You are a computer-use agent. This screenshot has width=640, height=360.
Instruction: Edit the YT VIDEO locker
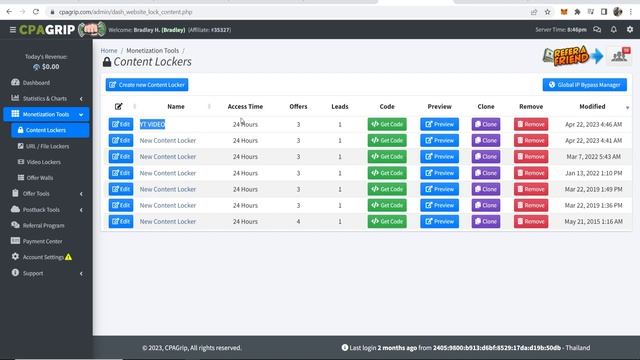coord(121,124)
